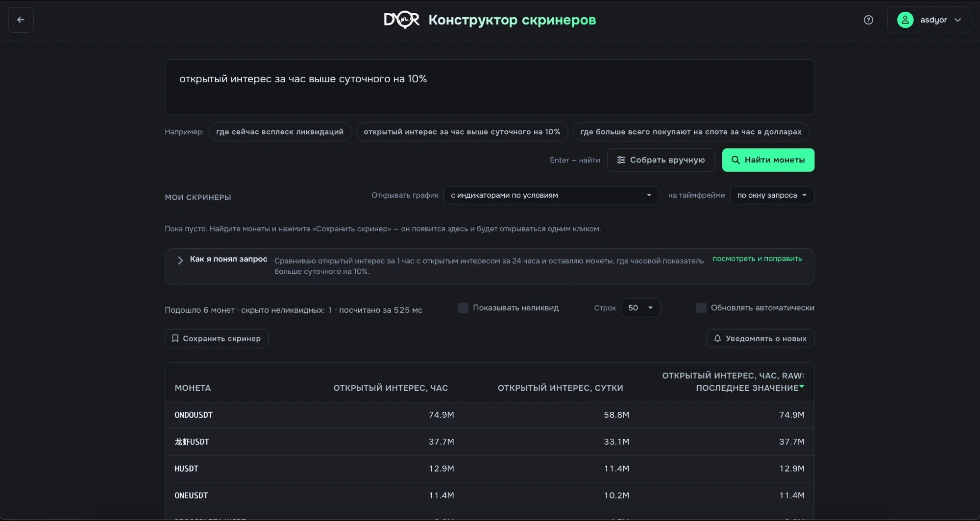Click the 58.8M daily value for ONDOUSDT
Screen dimensions: 980x521
pyautogui.click(x=616, y=415)
